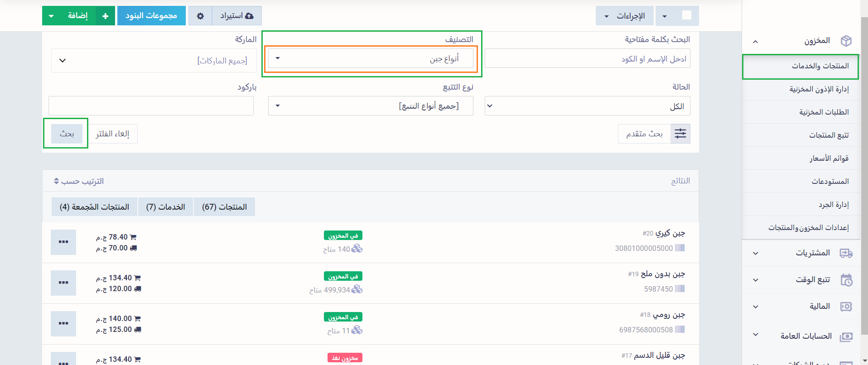Click the بحث search button
Viewport: 868px width, 365px height.
click(67, 134)
